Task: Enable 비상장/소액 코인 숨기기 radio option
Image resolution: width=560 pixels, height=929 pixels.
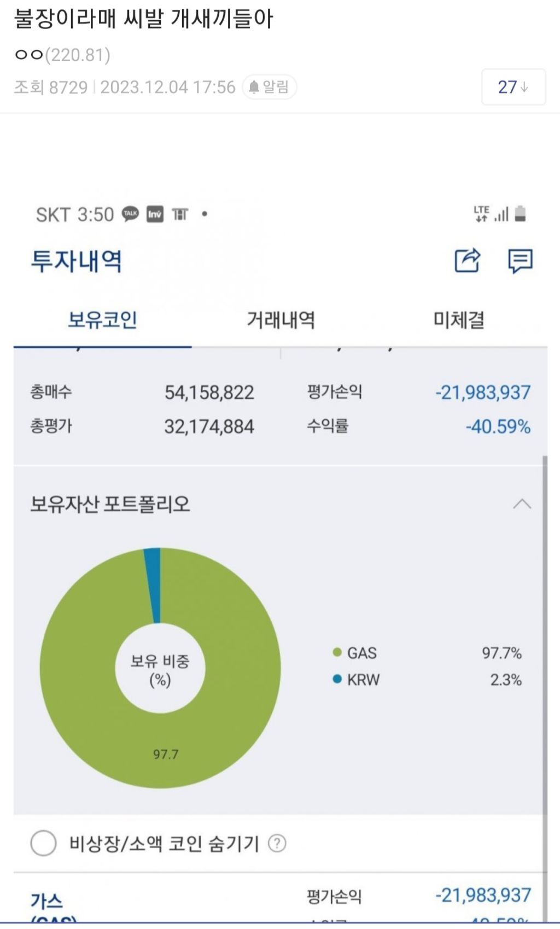Action: pyautogui.click(x=43, y=843)
